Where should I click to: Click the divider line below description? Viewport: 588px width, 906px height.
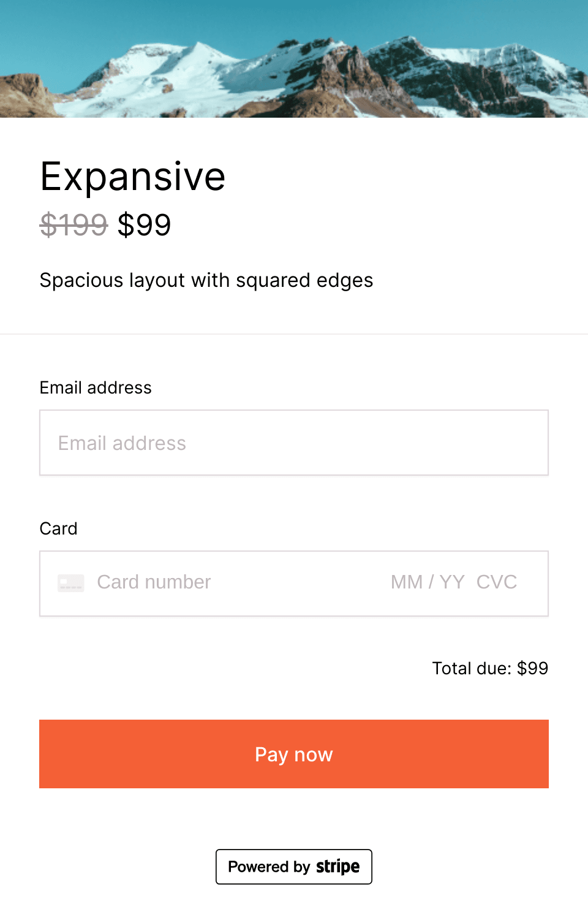coord(294,334)
